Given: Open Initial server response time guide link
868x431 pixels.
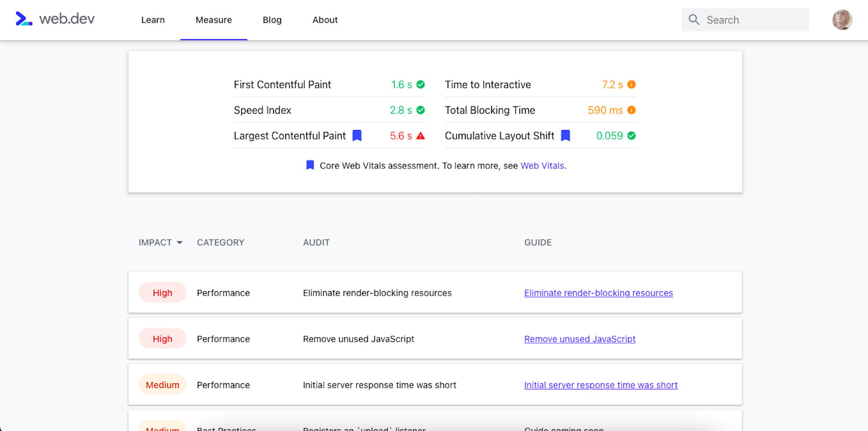Looking at the screenshot, I should tap(601, 385).
